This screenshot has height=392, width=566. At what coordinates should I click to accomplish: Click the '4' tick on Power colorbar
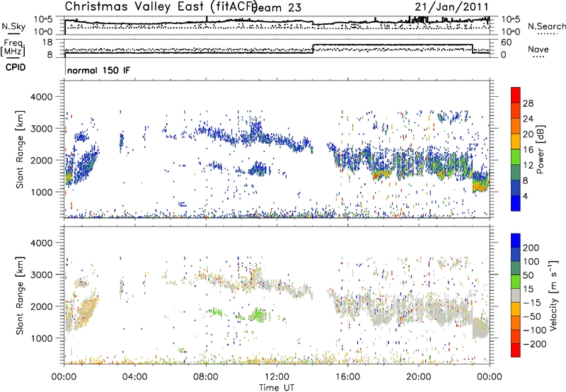(x=525, y=196)
